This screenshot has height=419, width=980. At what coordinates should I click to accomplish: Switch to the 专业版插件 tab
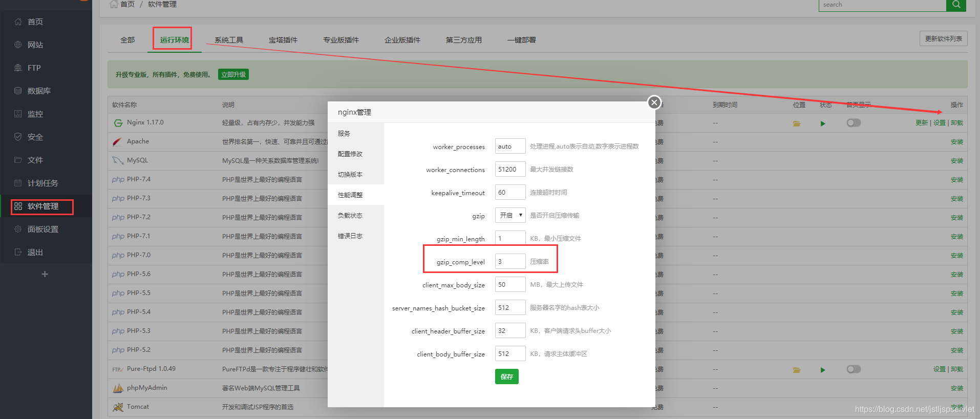click(x=341, y=40)
